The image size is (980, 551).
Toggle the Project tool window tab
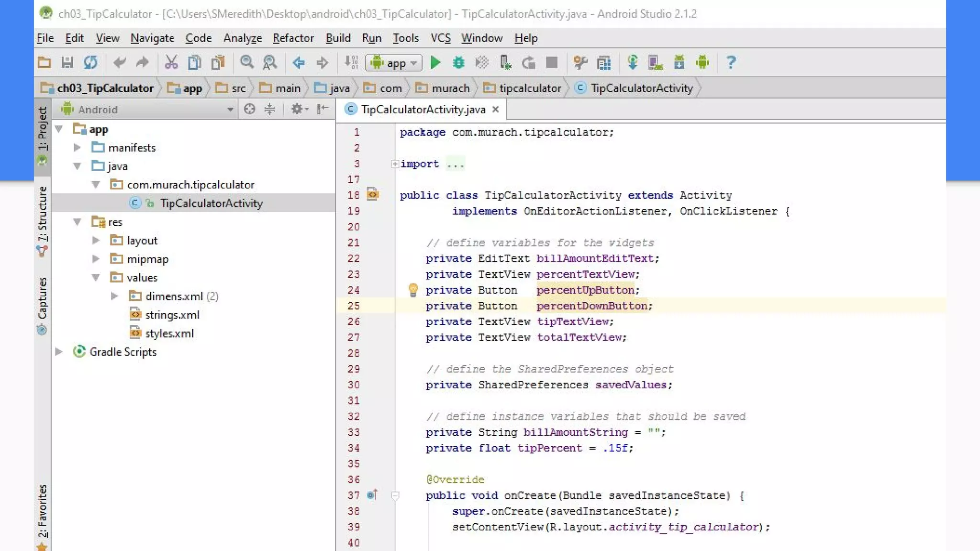pyautogui.click(x=43, y=129)
